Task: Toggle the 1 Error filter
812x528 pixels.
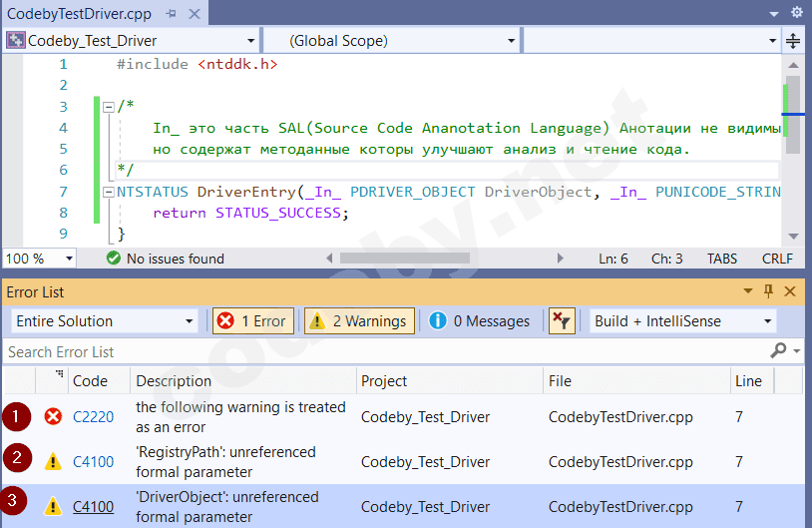Action: pos(251,320)
